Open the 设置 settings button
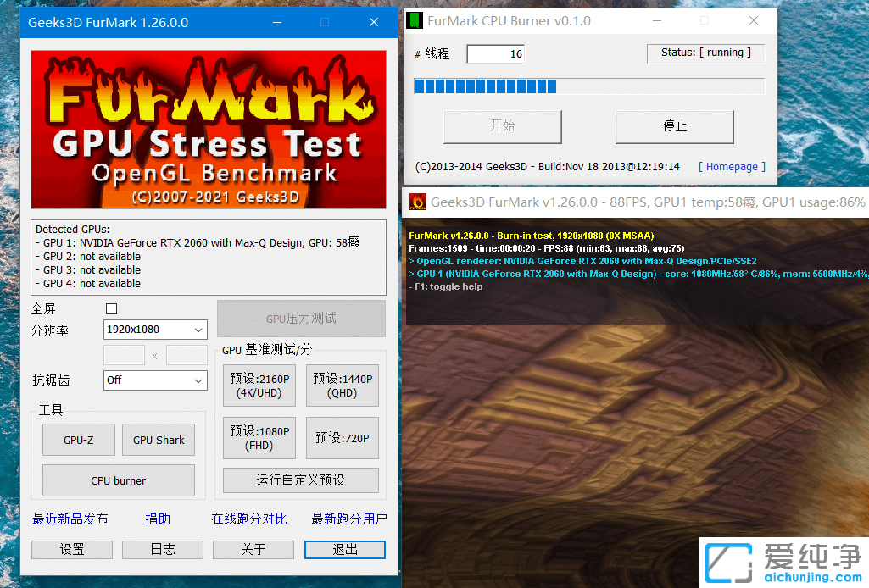Image resolution: width=869 pixels, height=588 pixels. pyautogui.click(x=72, y=549)
